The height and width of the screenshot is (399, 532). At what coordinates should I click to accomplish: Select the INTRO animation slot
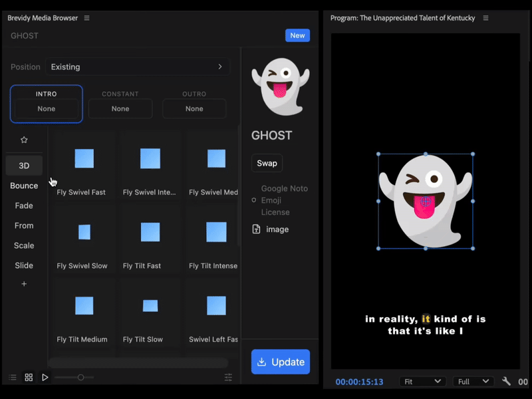point(47,104)
